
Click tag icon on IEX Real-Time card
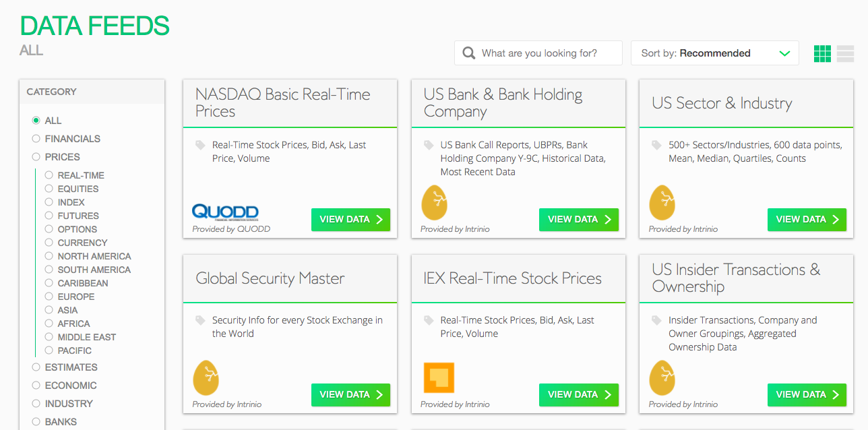[429, 320]
